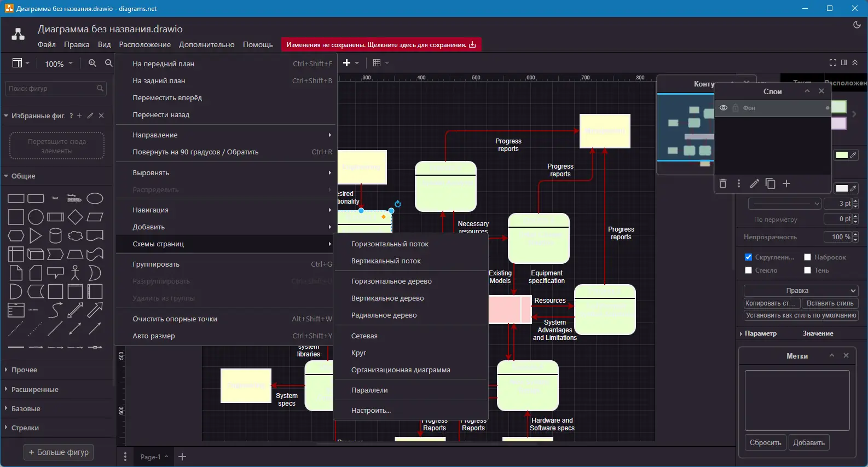Click the zoom in magnifier icon
This screenshot has width=868, height=467.
pyautogui.click(x=92, y=64)
